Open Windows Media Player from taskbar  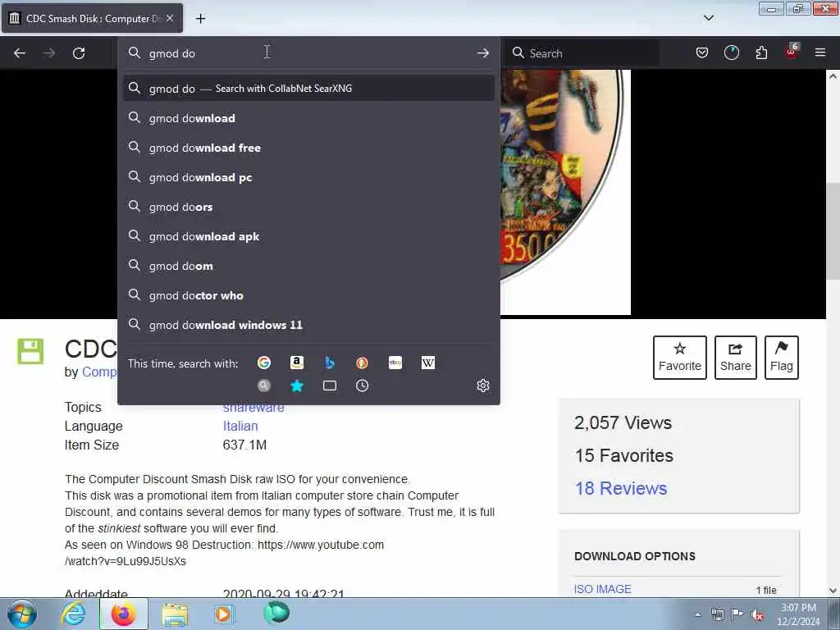tap(223, 614)
